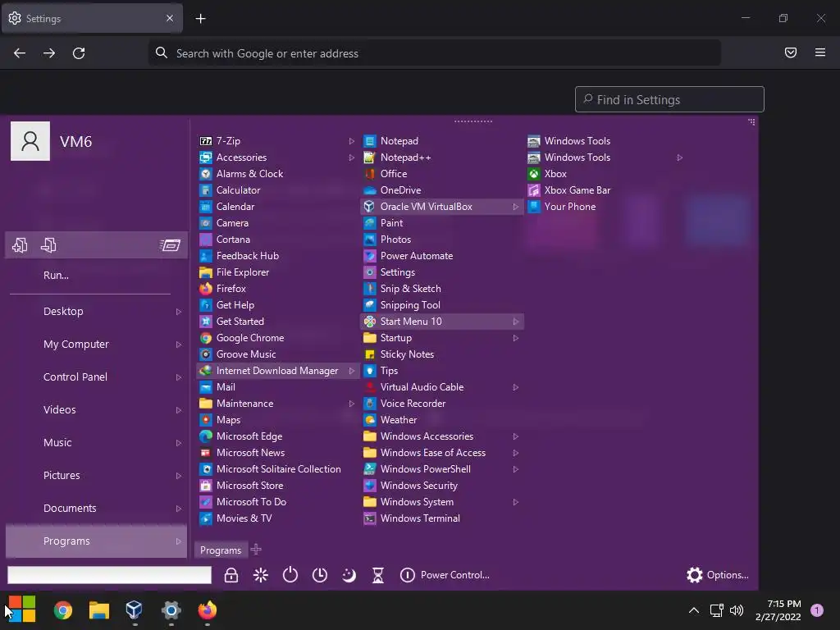Select the Programs menu item

click(x=97, y=541)
